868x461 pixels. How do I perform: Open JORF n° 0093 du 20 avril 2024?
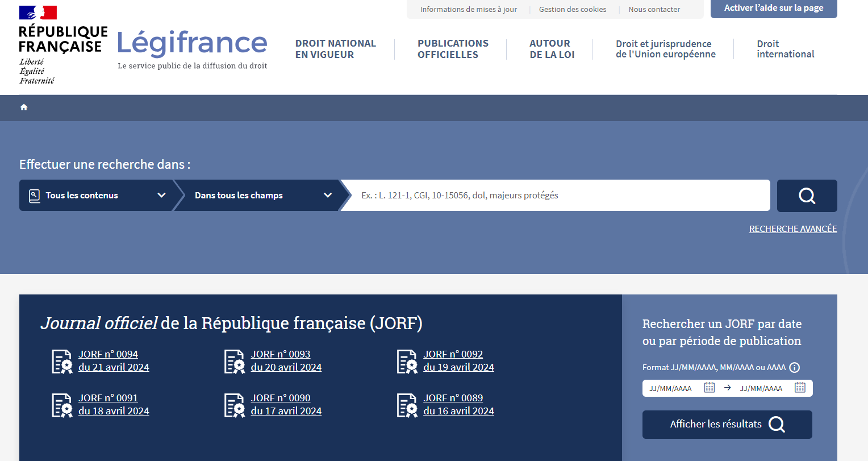coord(286,361)
